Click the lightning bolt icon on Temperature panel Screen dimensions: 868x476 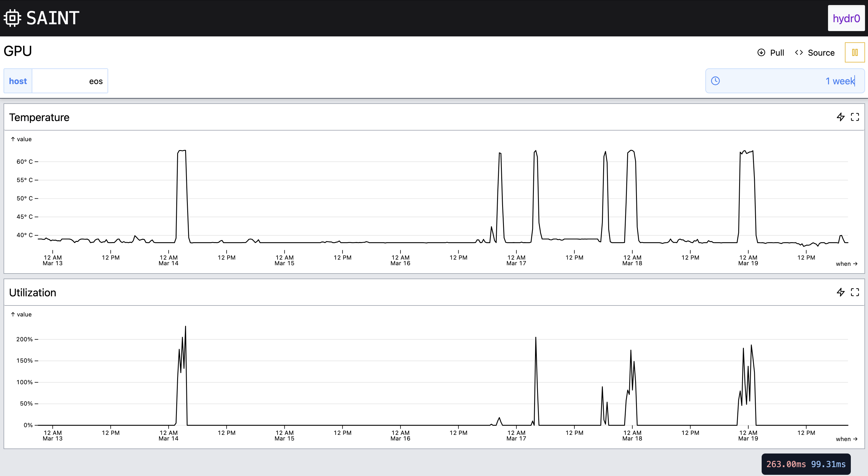coord(840,117)
